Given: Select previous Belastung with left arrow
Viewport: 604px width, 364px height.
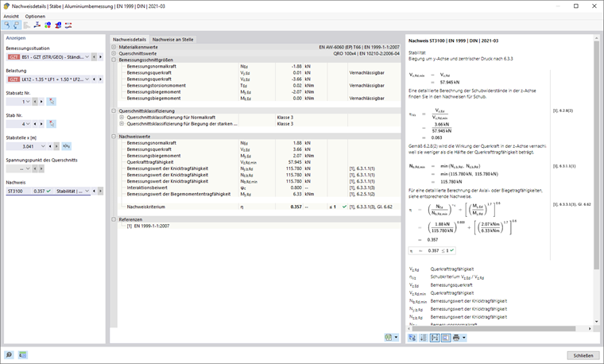Looking at the screenshot, I should point(95,79).
